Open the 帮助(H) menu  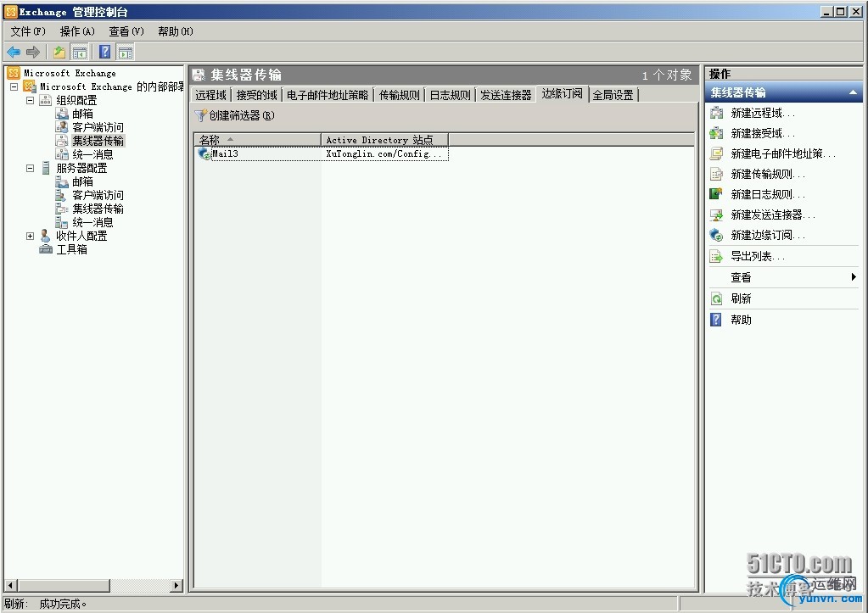coord(176,31)
